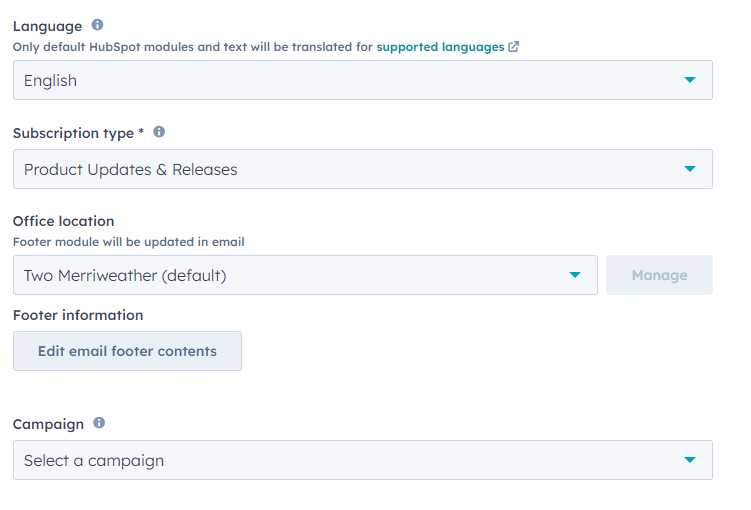The width and height of the screenshot is (751, 510).
Task: Expand the Language dropdown arrow
Action: (x=690, y=80)
